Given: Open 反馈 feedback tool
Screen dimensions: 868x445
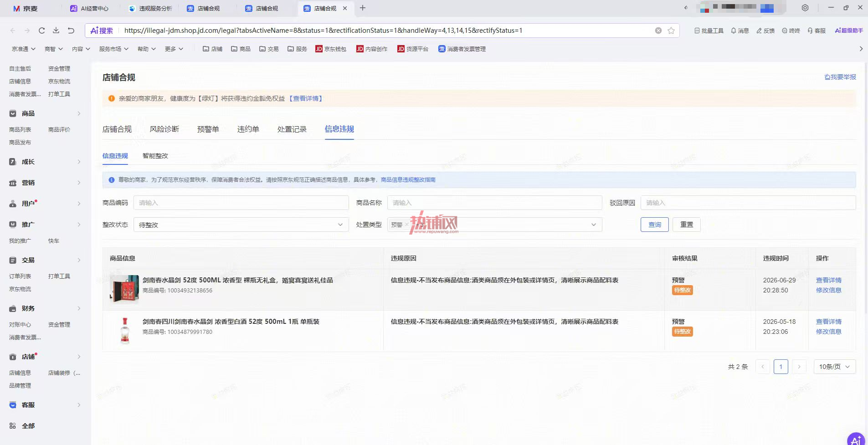Looking at the screenshot, I should tap(765, 31).
